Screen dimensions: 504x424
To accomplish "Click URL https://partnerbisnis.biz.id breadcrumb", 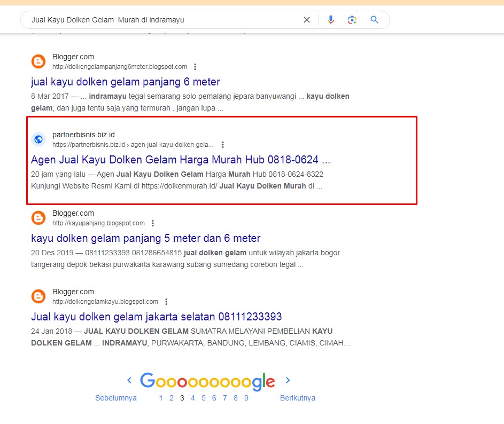I will pyautogui.click(x=133, y=145).
